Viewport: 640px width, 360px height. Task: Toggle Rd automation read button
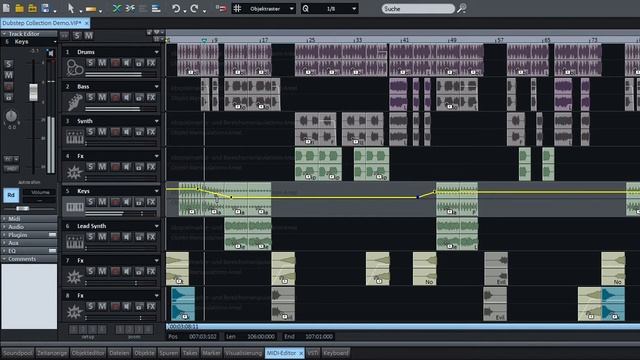click(11, 195)
